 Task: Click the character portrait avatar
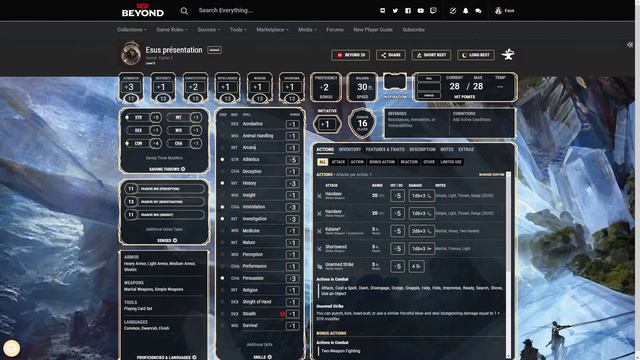131,53
